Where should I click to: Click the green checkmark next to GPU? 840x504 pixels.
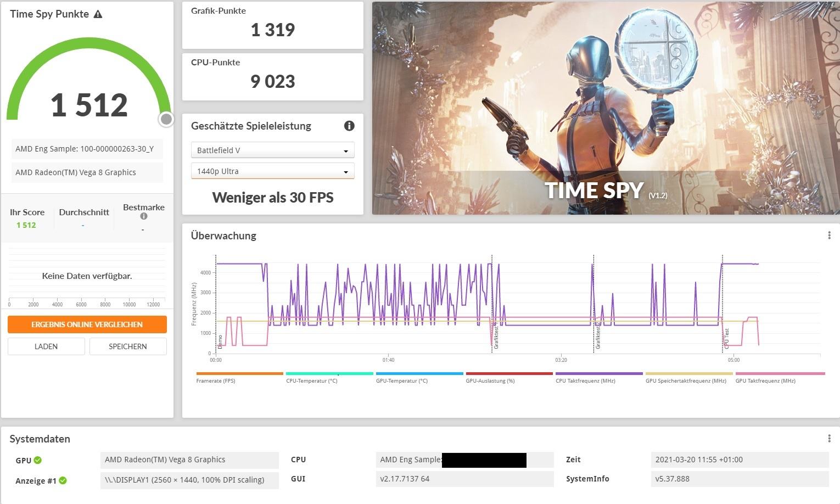pos(38,460)
